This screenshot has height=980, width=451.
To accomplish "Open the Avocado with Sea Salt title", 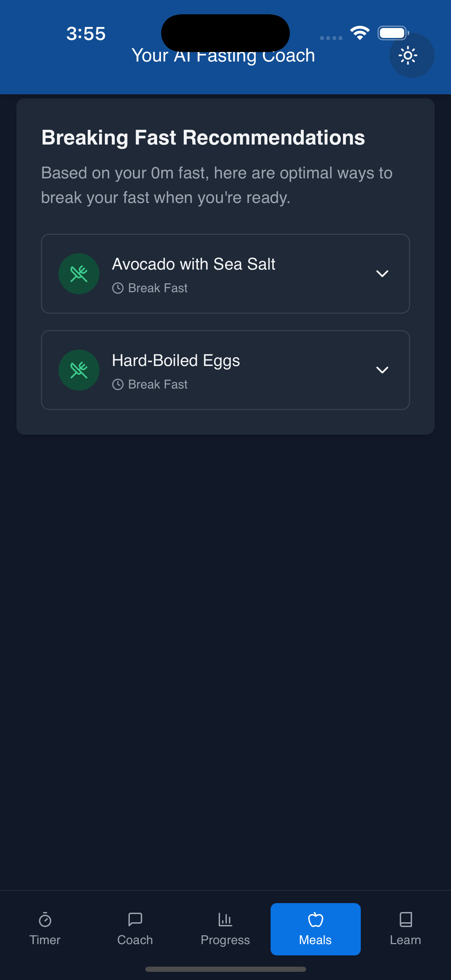I will click(194, 264).
